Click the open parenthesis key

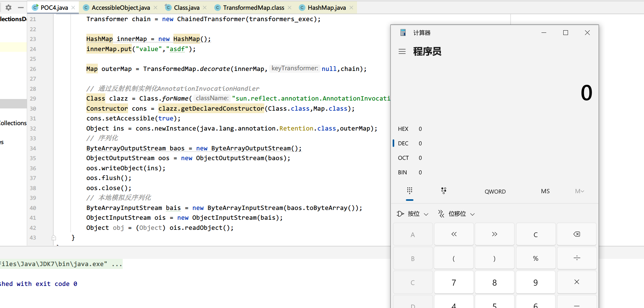coord(454,258)
